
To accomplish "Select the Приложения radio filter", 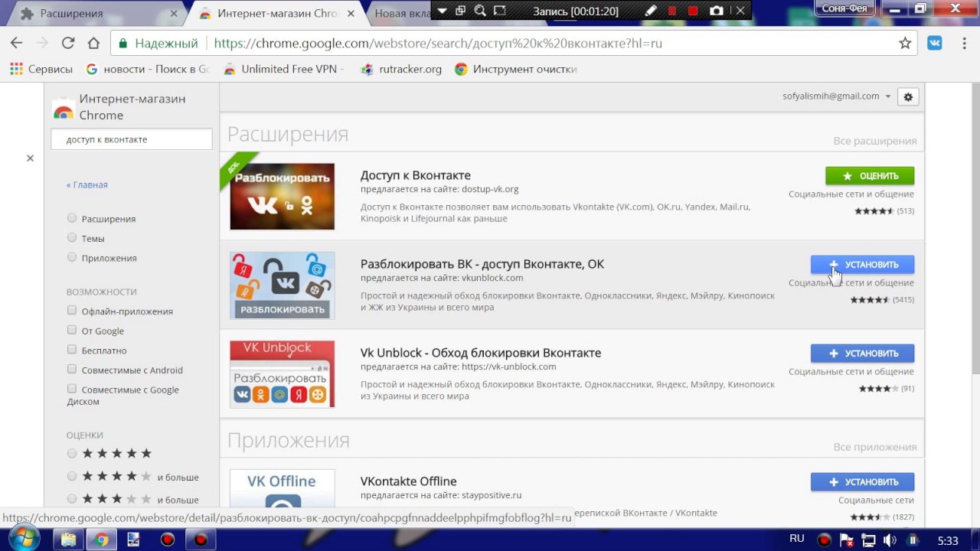I will click(72, 258).
